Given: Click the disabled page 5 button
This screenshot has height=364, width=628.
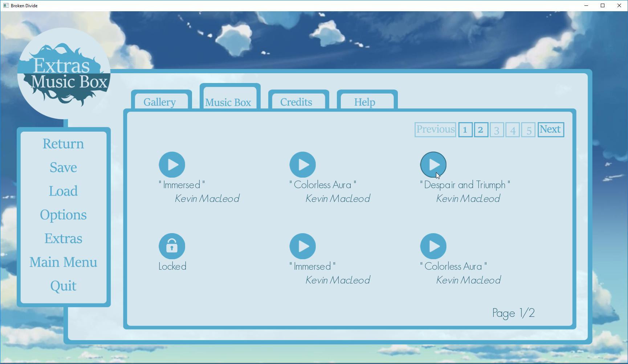Looking at the screenshot, I should (529, 129).
